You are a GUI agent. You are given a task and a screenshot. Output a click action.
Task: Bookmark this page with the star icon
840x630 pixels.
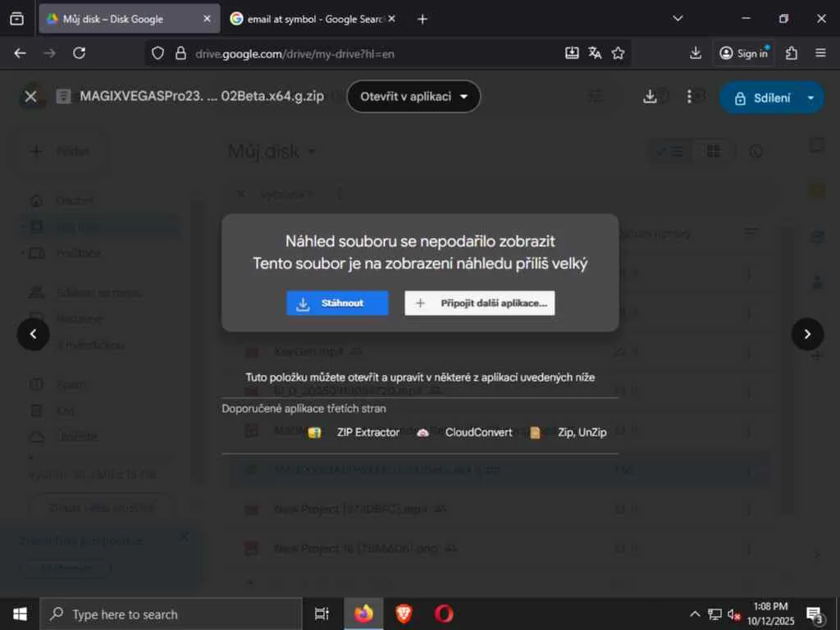618,53
